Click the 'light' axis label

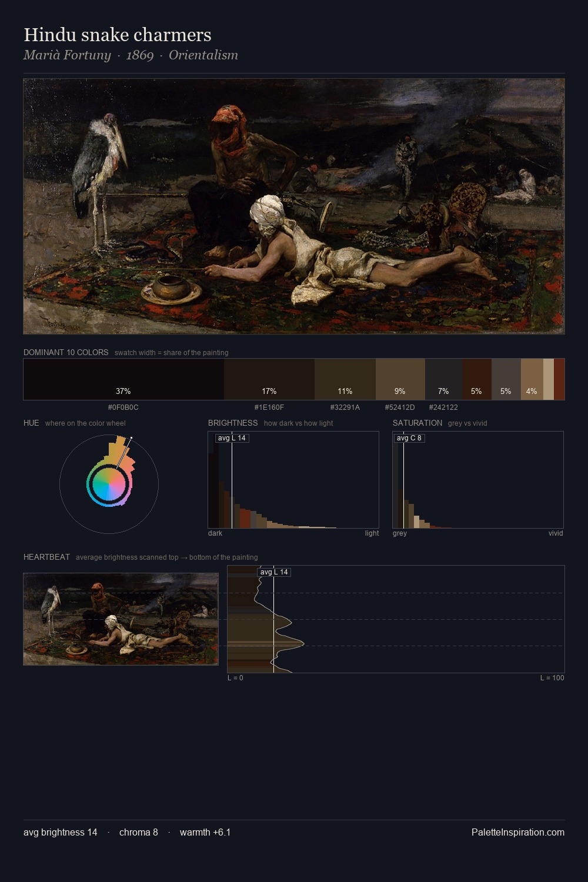click(x=372, y=533)
